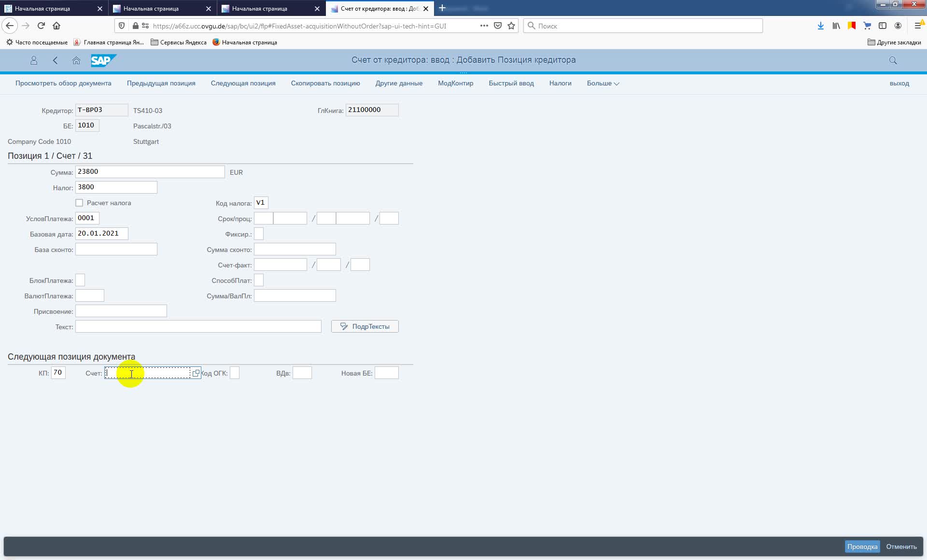The width and height of the screenshot is (927, 560).
Task: Select Скопировать позицию
Action: click(x=325, y=83)
